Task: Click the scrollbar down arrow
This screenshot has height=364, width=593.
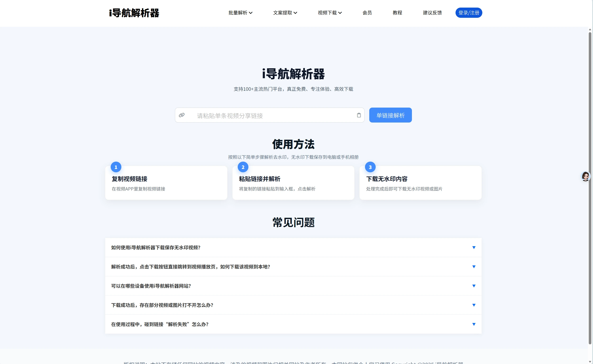Action: pyautogui.click(x=590, y=362)
